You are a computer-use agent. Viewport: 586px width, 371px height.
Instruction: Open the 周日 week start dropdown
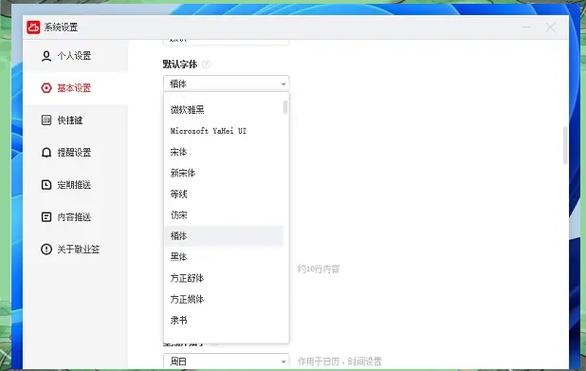[x=226, y=361]
